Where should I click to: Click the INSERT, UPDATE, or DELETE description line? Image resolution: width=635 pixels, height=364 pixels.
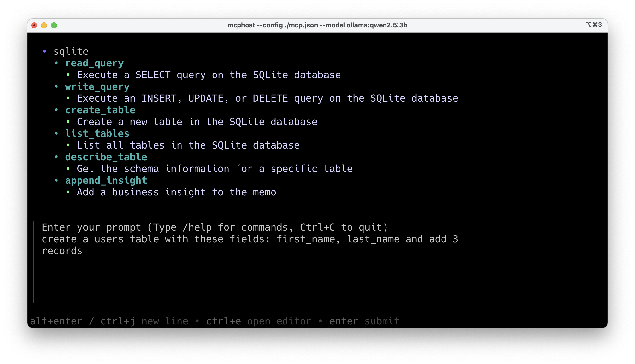[267, 98]
